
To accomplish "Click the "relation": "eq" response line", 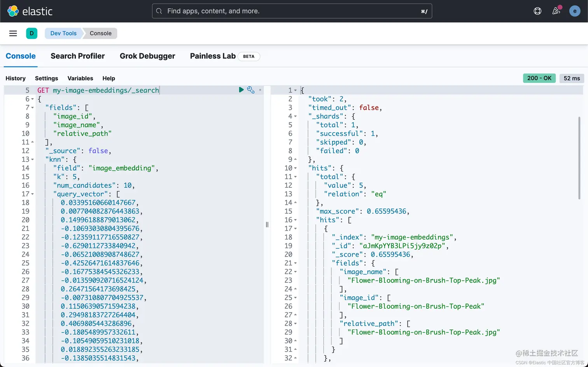I will coord(355,194).
